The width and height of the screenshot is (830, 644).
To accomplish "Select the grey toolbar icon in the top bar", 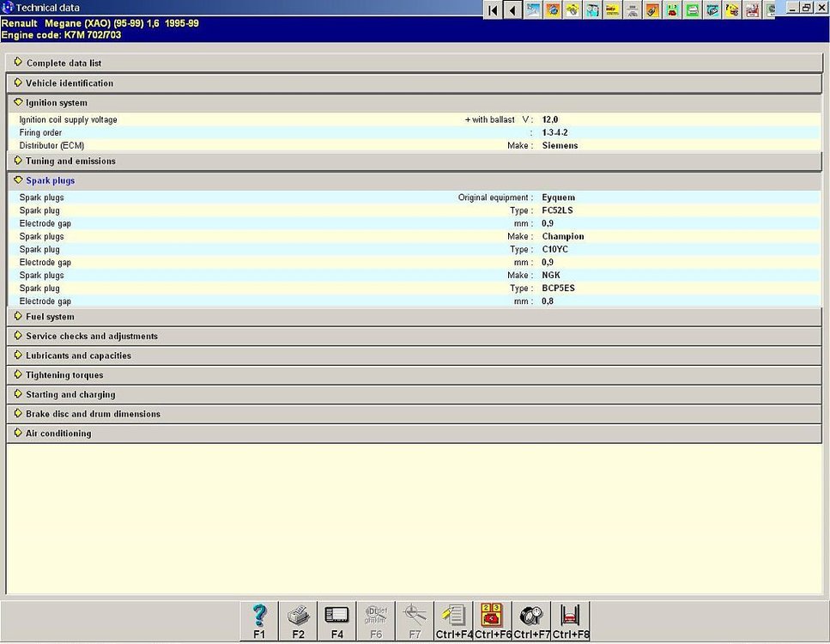I will [x=632, y=10].
